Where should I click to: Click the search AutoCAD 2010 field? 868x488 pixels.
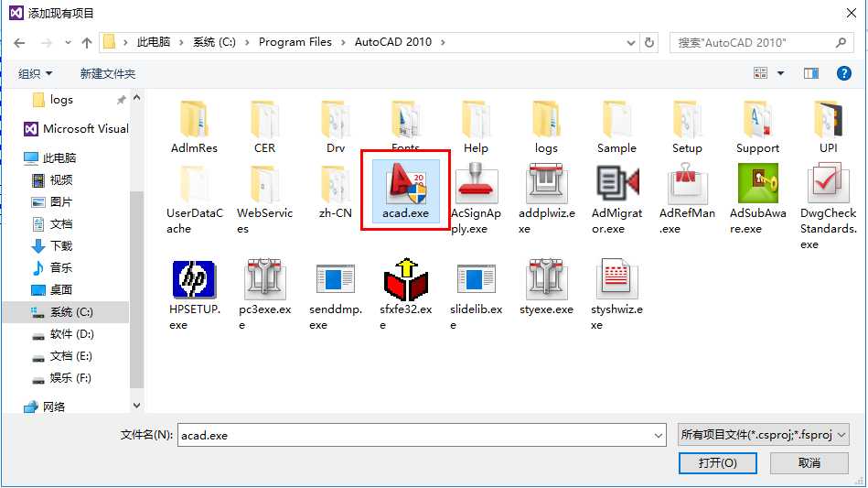point(762,43)
